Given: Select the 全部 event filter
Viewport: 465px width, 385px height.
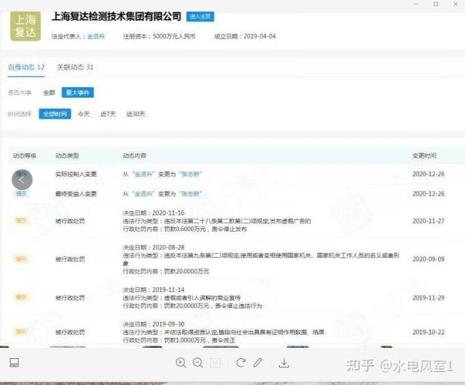Looking at the screenshot, I should tap(49, 93).
